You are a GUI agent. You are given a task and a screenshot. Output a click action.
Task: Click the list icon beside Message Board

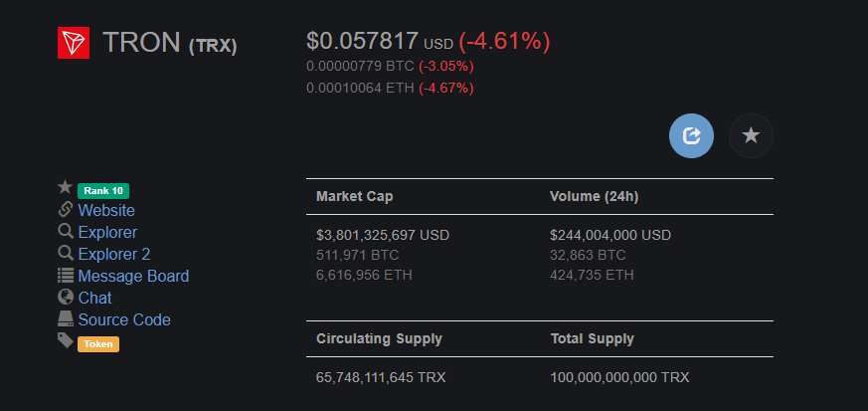point(66,275)
